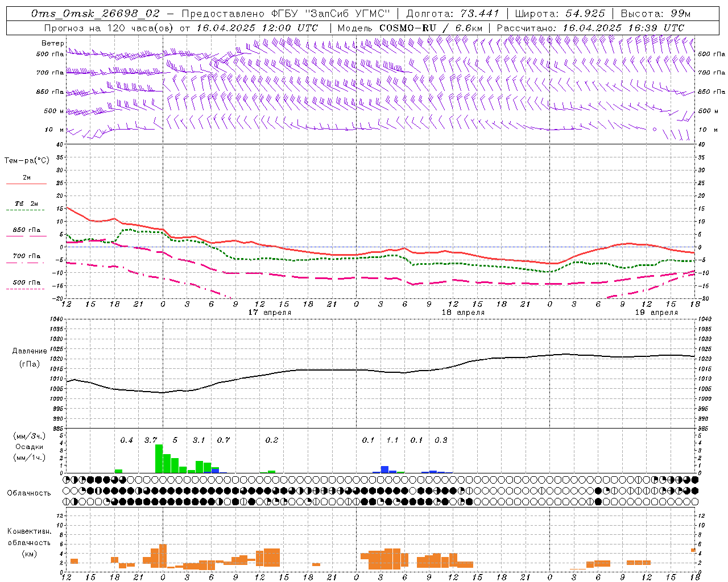Click the red 2м temperature legend line
Viewport: 728px width, 582px height.
pos(26,184)
